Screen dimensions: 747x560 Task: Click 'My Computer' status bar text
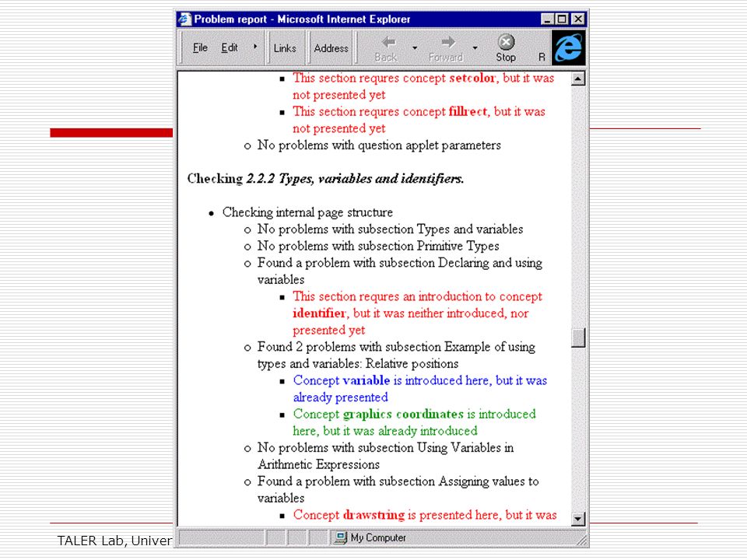[x=378, y=537]
